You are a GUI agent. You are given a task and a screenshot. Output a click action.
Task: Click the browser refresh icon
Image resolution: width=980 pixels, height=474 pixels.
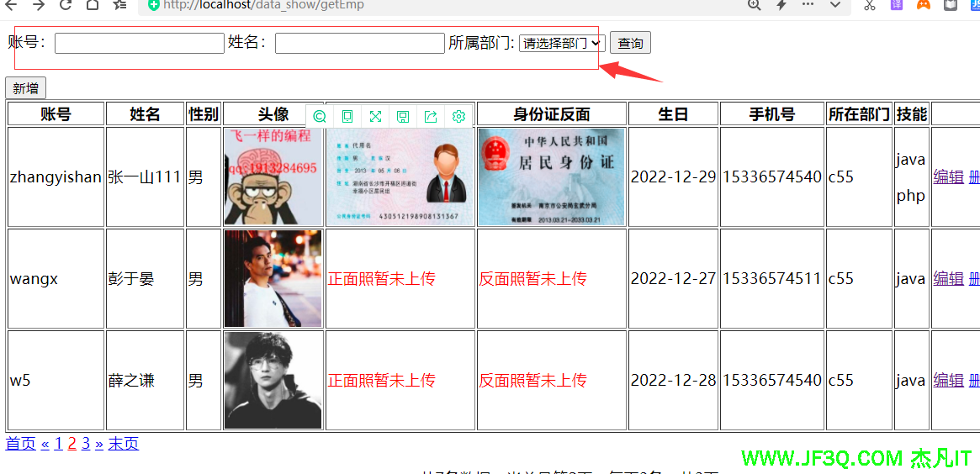[x=66, y=5]
